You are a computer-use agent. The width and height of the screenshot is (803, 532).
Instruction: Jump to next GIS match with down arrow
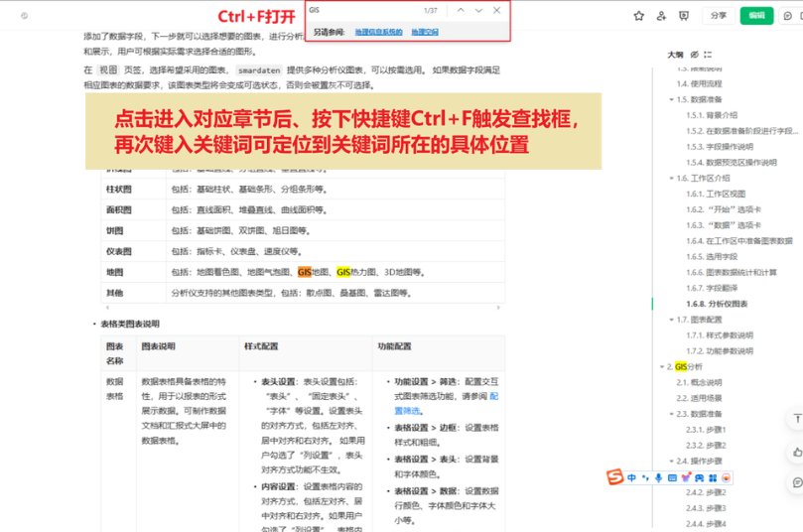point(478,10)
